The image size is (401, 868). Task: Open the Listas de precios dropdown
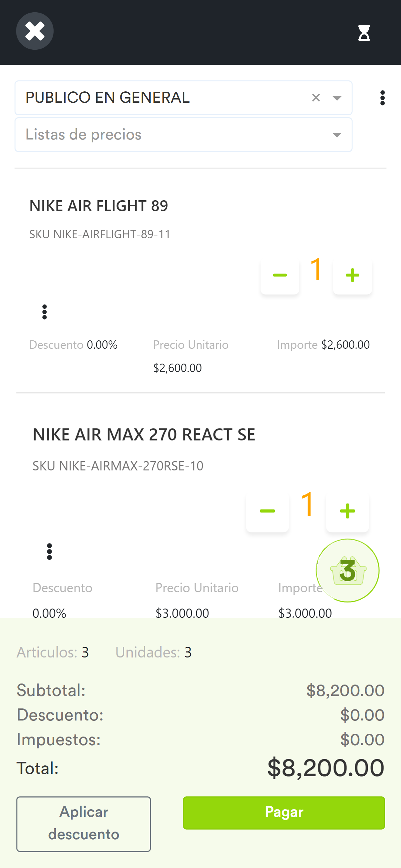click(183, 135)
